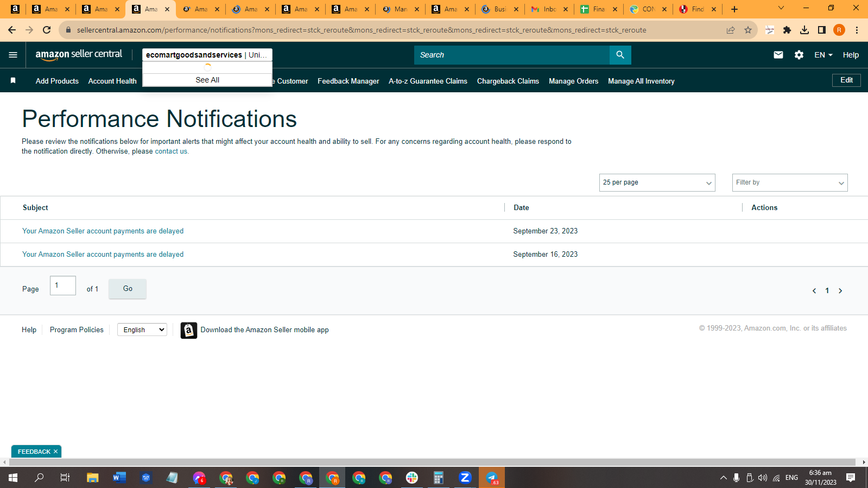This screenshot has width=868, height=488.
Task: Open the English language selector in footer
Action: pos(142,329)
